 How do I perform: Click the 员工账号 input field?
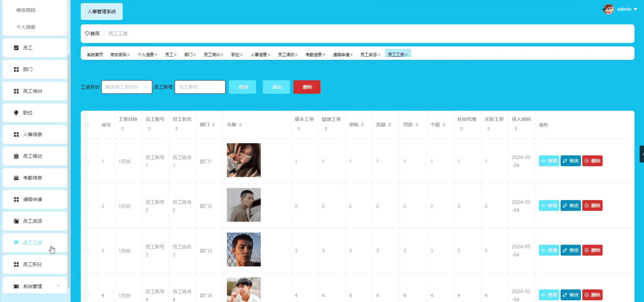[200, 87]
